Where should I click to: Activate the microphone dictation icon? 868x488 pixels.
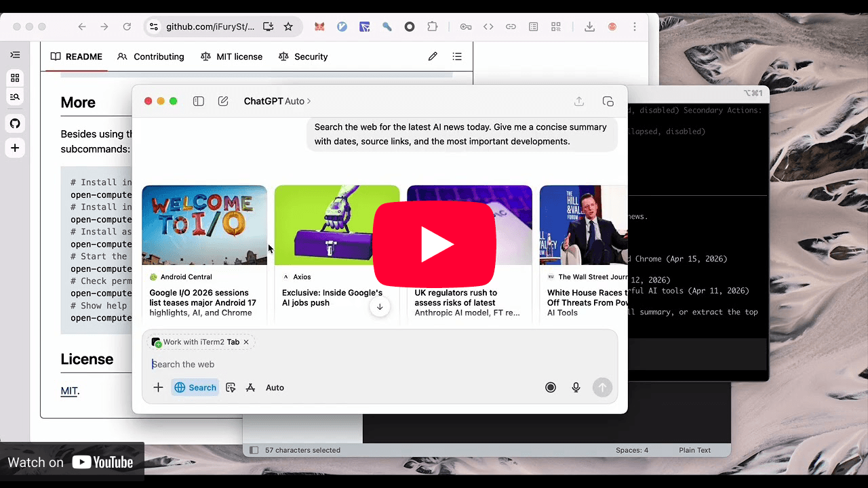click(x=576, y=388)
